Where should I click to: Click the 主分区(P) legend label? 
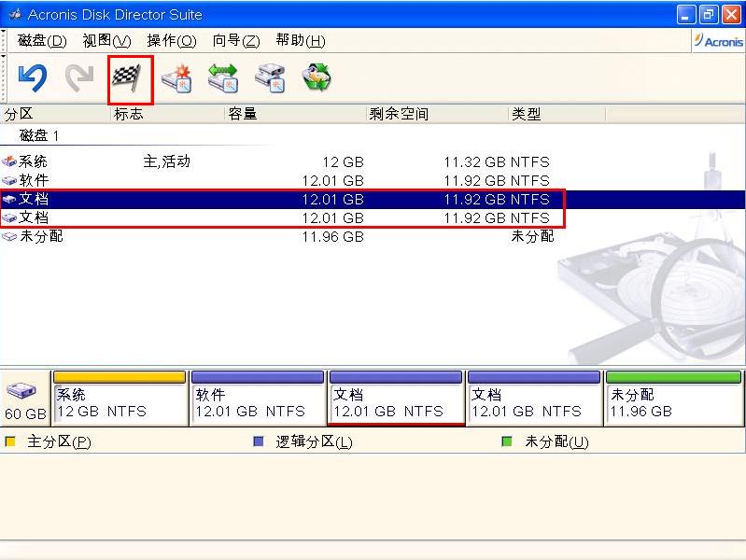(59, 442)
